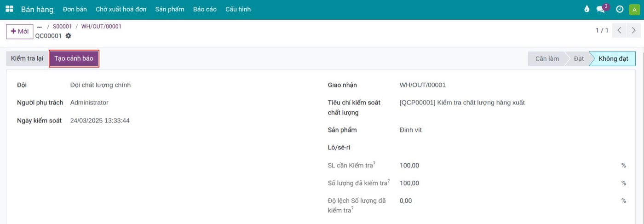Open the Báo cáo menu

click(x=205, y=9)
